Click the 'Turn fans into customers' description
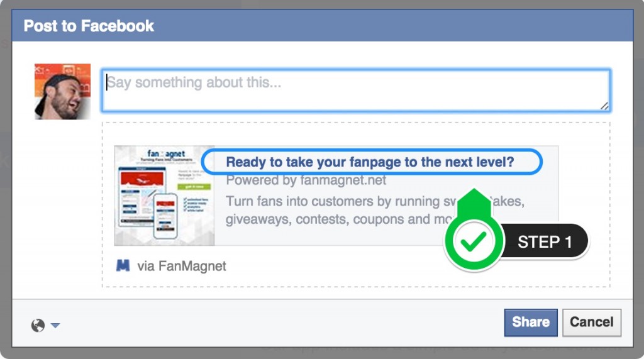Screen dimensions: 644x359 (x=375, y=210)
